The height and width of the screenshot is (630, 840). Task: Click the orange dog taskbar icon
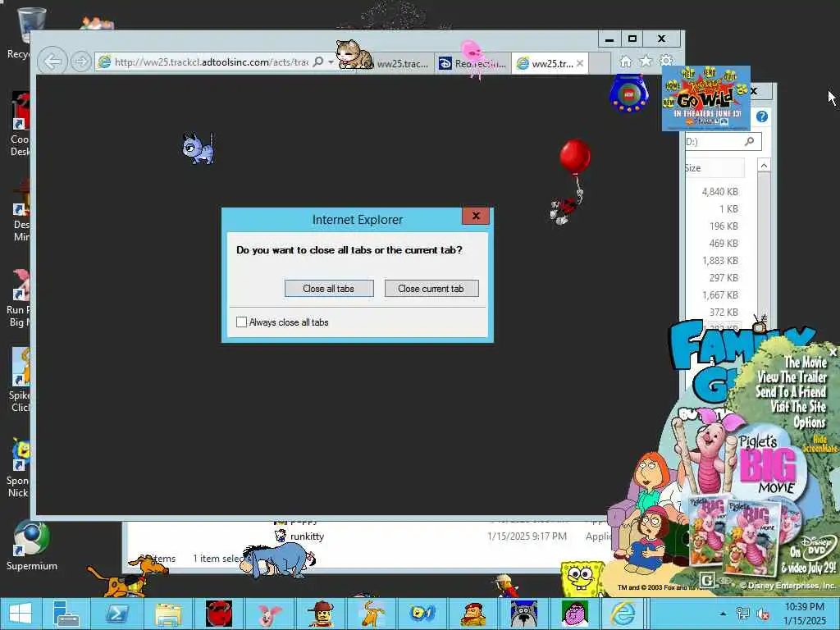(x=372, y=614)
